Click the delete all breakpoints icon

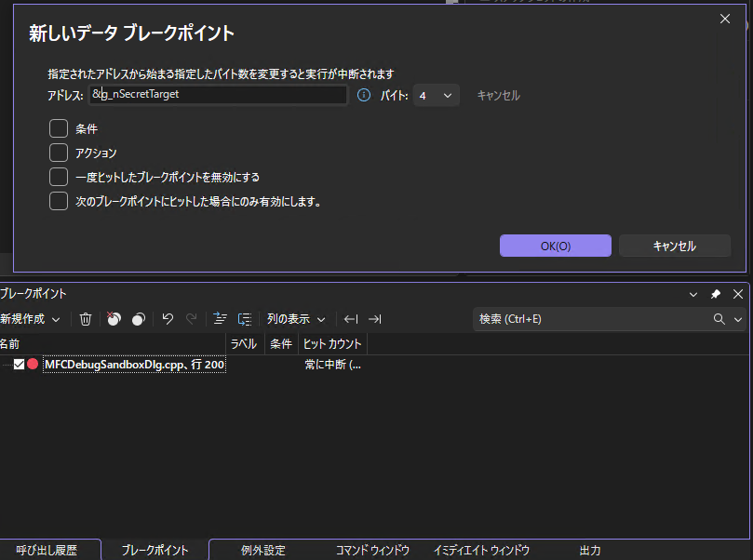[x=114, y=319]
